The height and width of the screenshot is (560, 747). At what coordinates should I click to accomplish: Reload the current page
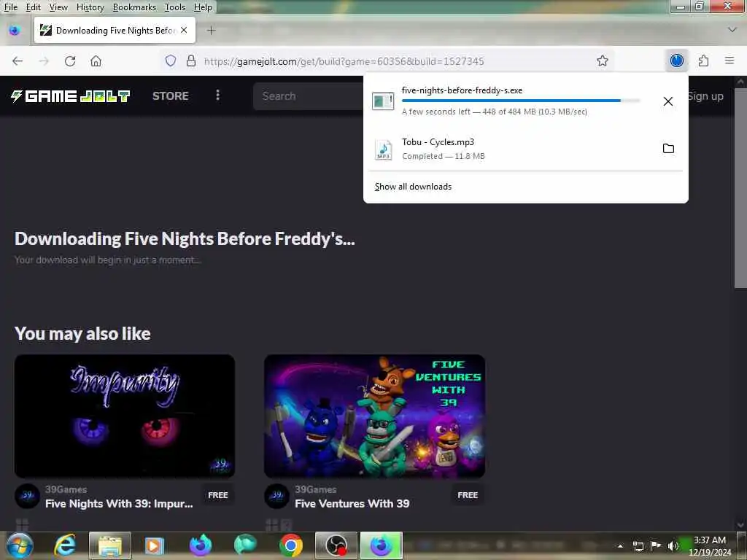(x=70, y=61)
